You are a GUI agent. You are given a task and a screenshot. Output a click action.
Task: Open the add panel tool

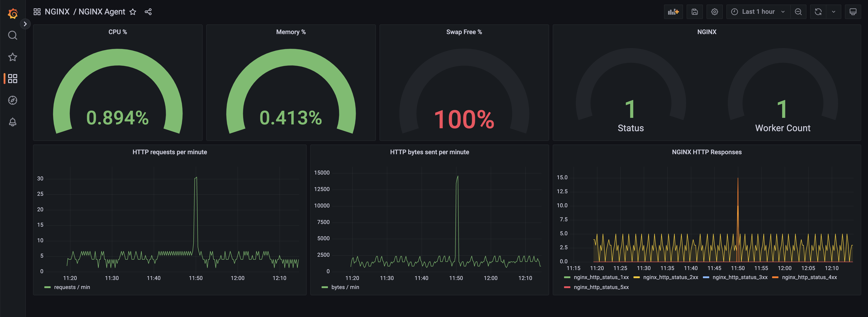(x=674, y=12)
